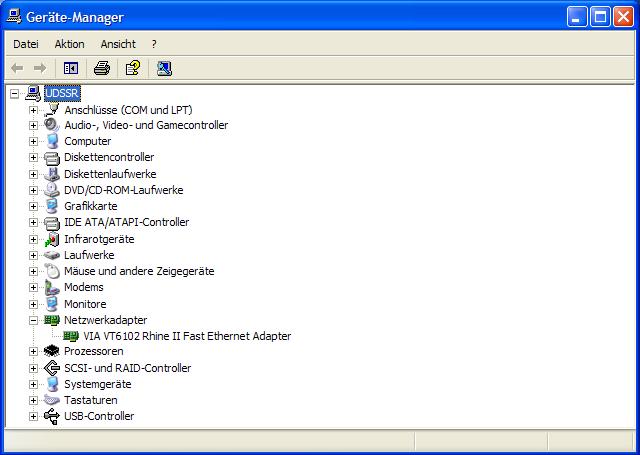The height and width of the screenshot is (455, 640).
Task: Expand the Prozessoren node
Action: (33, 351)
